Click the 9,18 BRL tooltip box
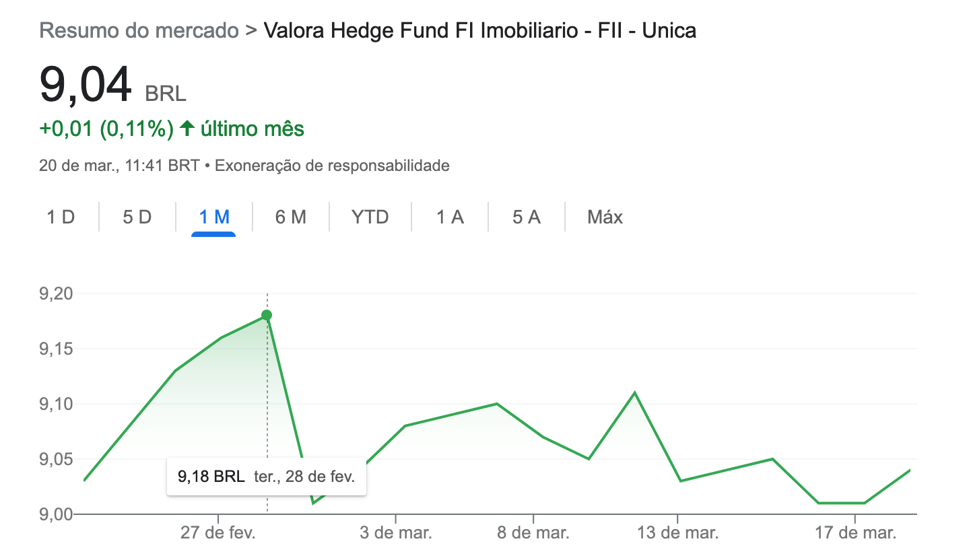The height and width of the screenshot is (560, 967). point(267,477)
